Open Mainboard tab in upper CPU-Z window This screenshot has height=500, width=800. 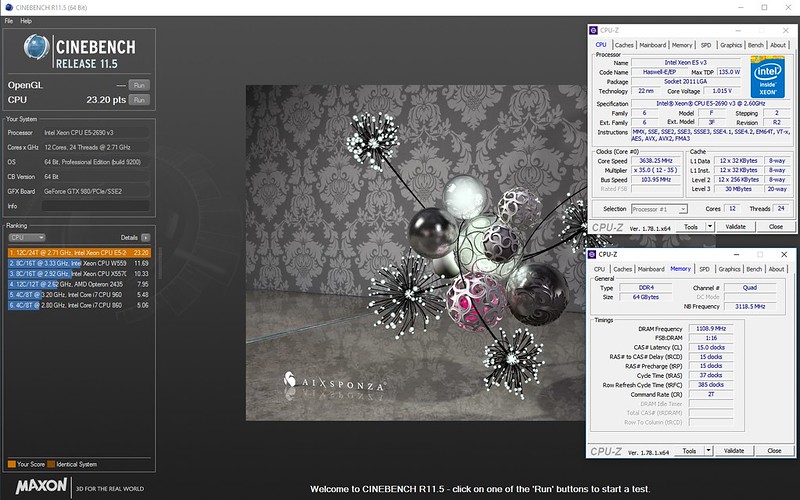click(653, 45)
